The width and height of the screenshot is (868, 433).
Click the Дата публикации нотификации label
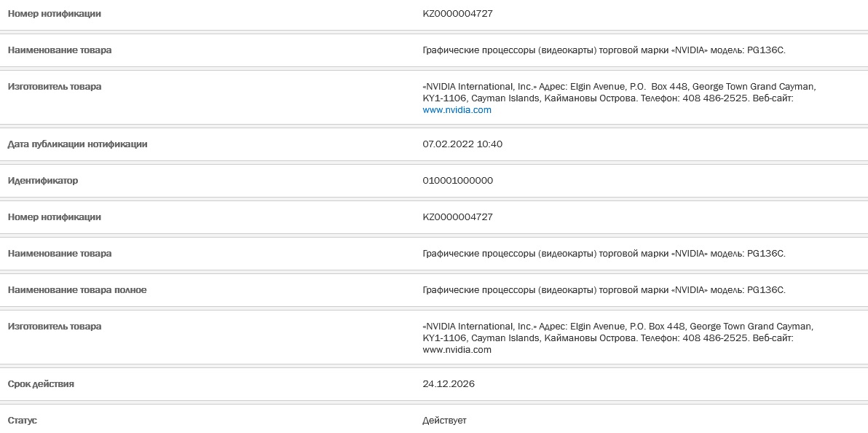coord(77,144)
